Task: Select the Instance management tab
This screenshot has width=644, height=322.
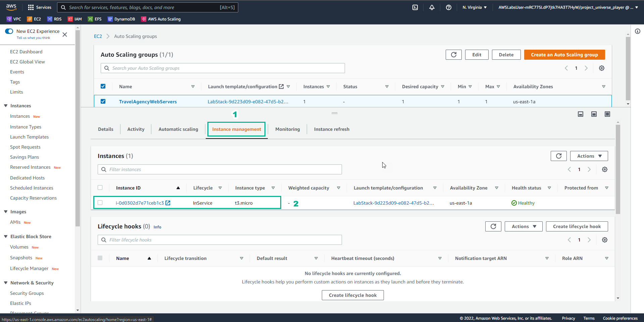Action: pos(237,129)
